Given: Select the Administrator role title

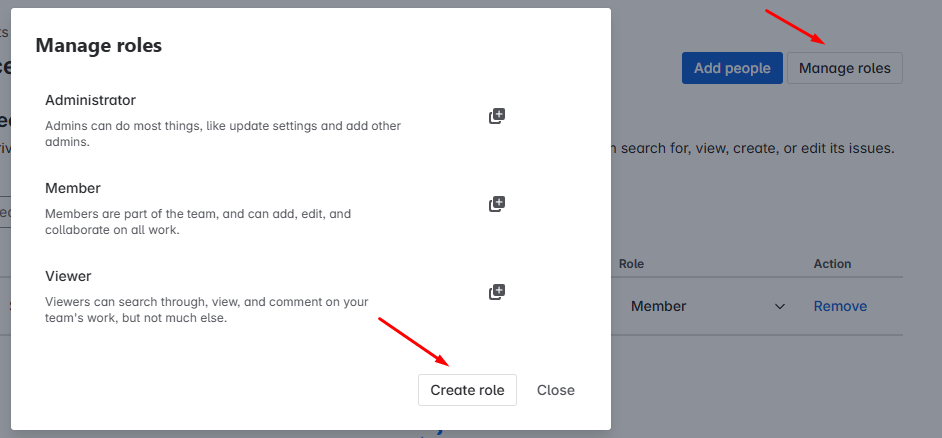Looking at the screenshot, I should click(x=90, y=100).
